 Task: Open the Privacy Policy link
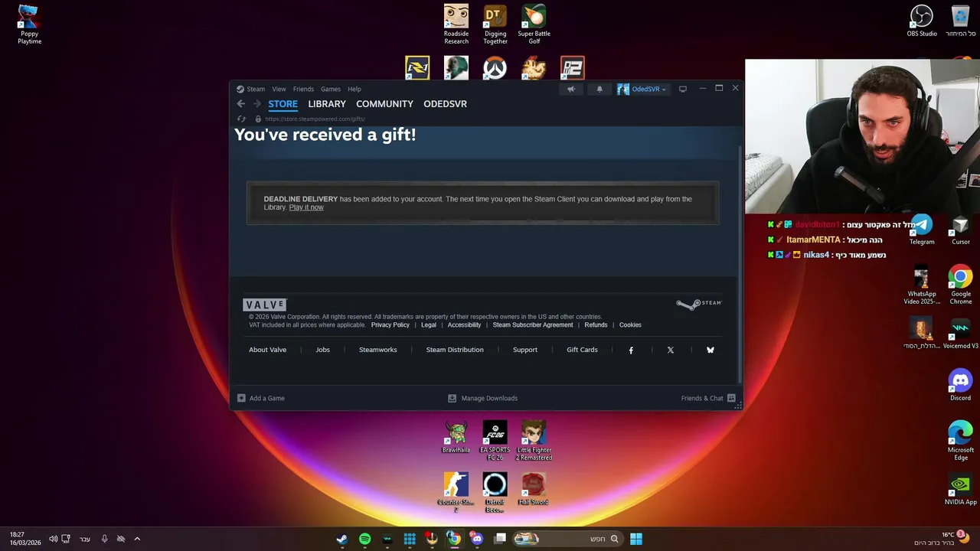coord(390,325)
